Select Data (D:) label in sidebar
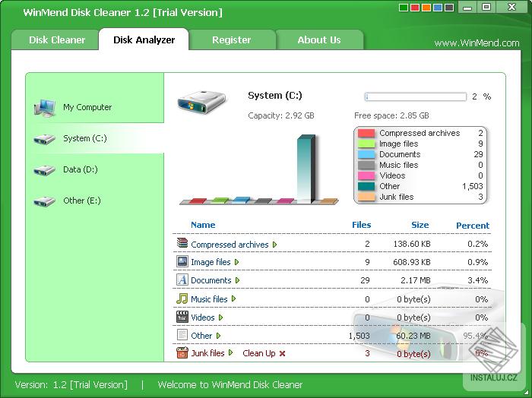The image size is (532, 398). pos(81,169)
